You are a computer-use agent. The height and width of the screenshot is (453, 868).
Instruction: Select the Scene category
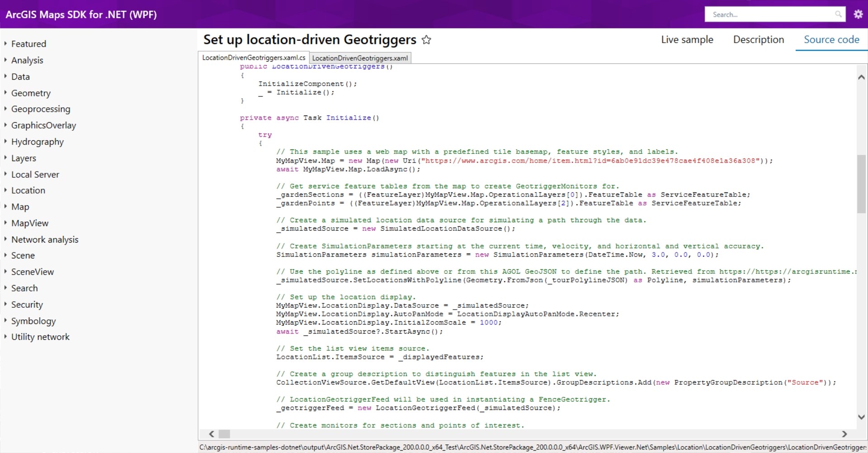tap(23, 256)
